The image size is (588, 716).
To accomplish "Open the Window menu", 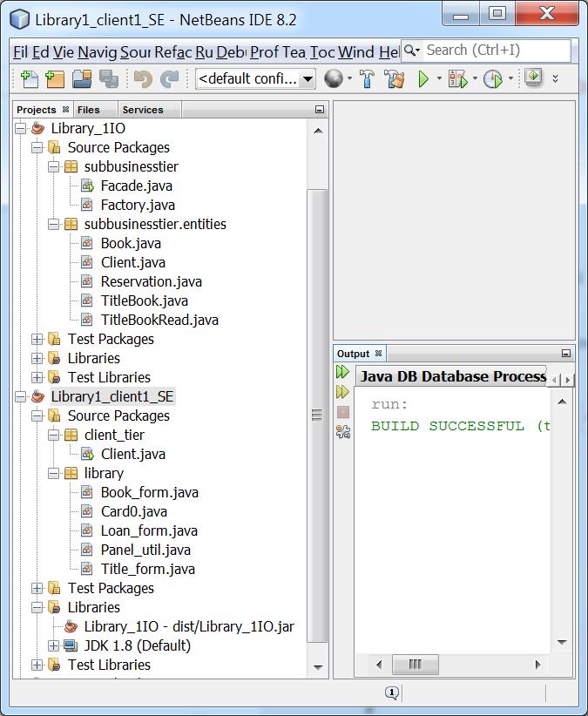I will pos(356,52).
